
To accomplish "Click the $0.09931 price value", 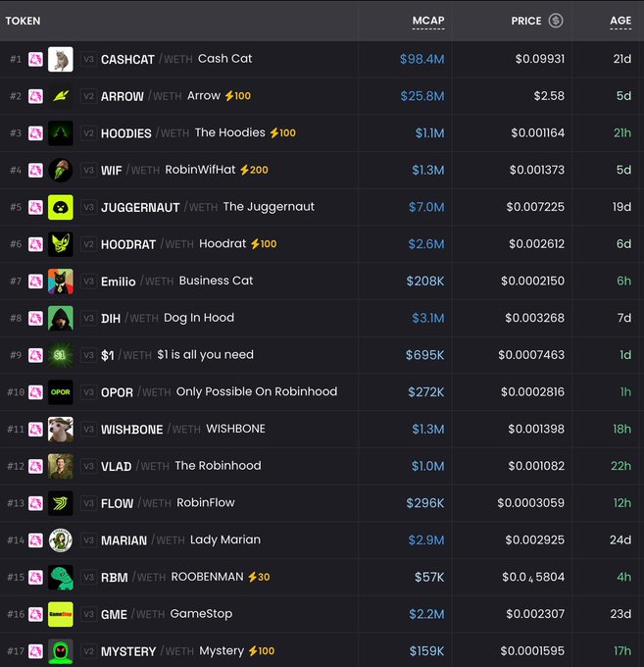I will pyautogui.click(x=540, y=59).
